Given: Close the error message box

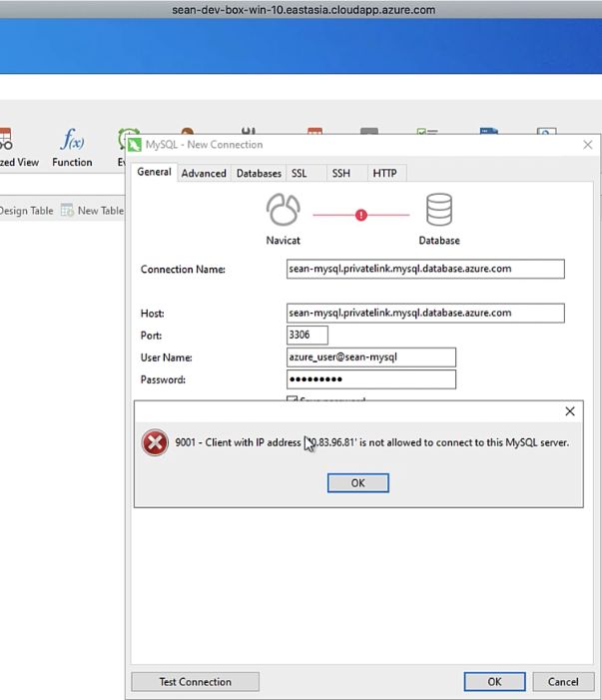Looking at the screenshot, I should tap(570, 411).
